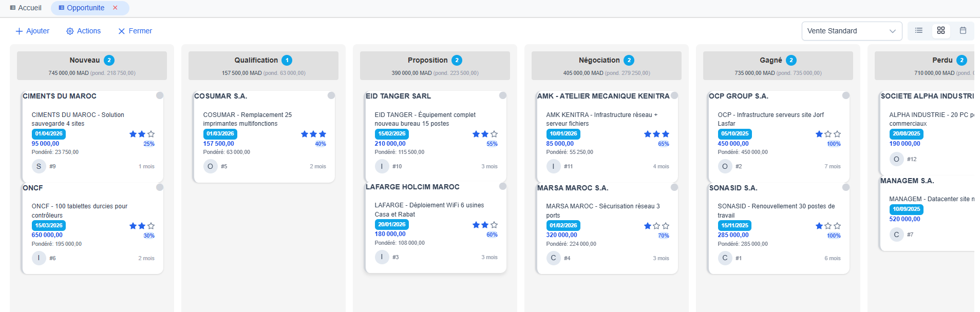This screenshot has height=312, width=980.
Task: Click the O avatar on card #5
Action: (x=211, y=166)
